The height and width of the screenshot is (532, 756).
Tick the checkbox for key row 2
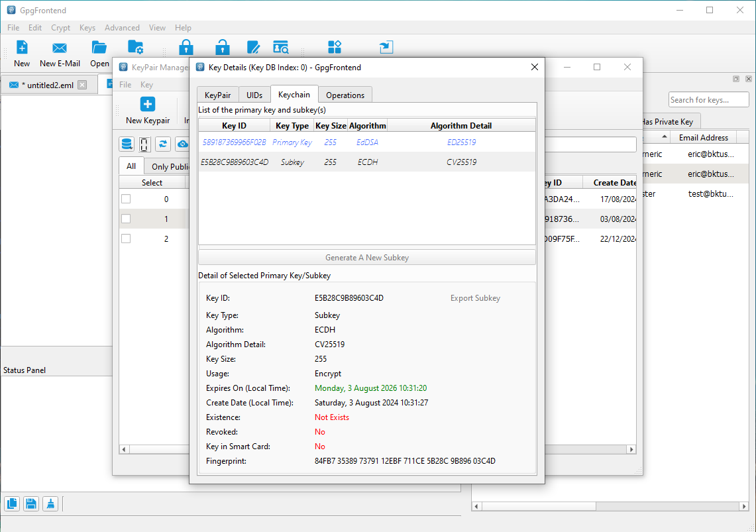126,239
